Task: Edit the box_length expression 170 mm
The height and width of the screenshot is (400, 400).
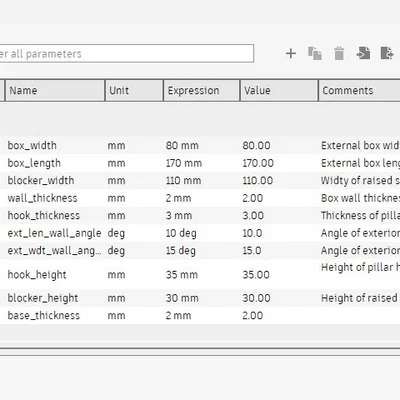Action: 184,163
